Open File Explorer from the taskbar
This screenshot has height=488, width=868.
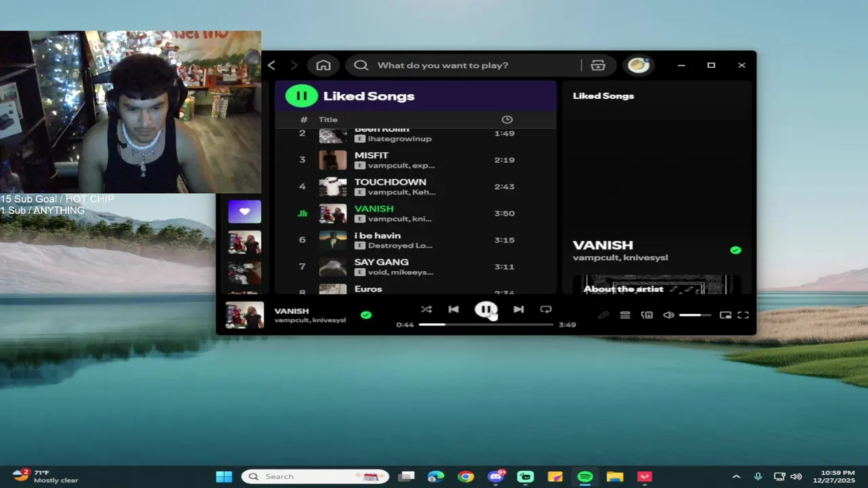(615, 476)
